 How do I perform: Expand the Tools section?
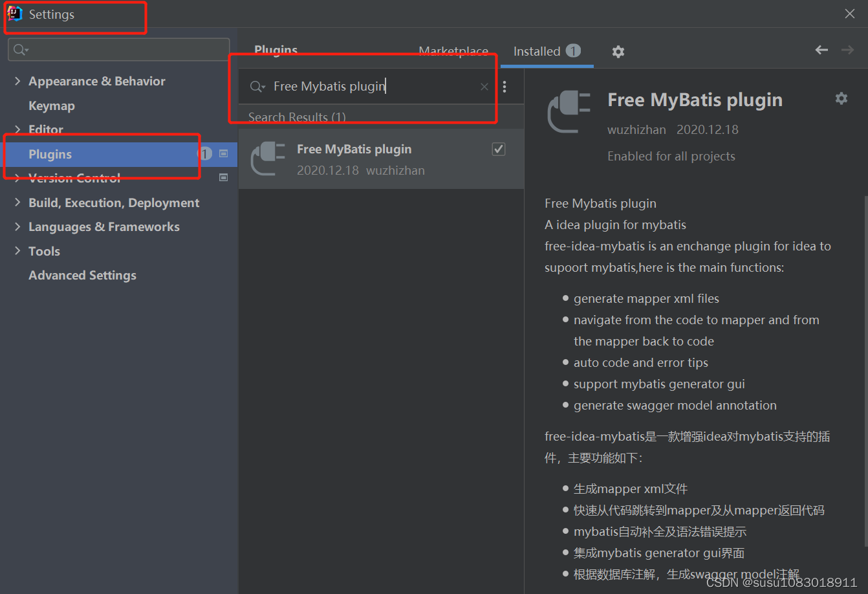coord(17,251)
